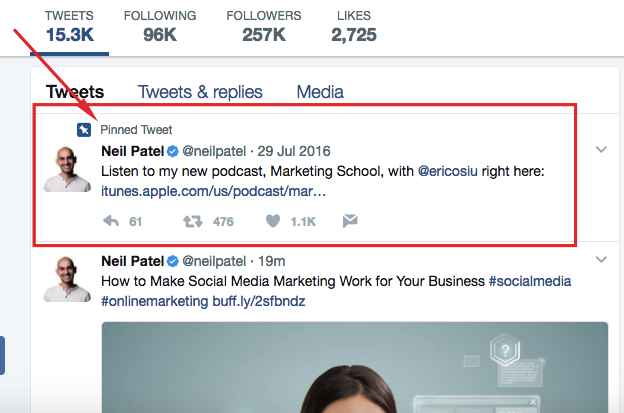Expand options chevron on the 19m tweet

coord(601,259)
